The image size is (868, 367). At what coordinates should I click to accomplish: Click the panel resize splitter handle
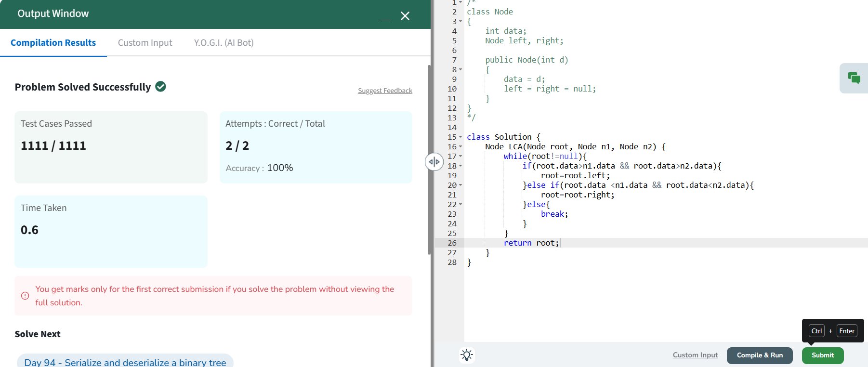pos(434,162)
